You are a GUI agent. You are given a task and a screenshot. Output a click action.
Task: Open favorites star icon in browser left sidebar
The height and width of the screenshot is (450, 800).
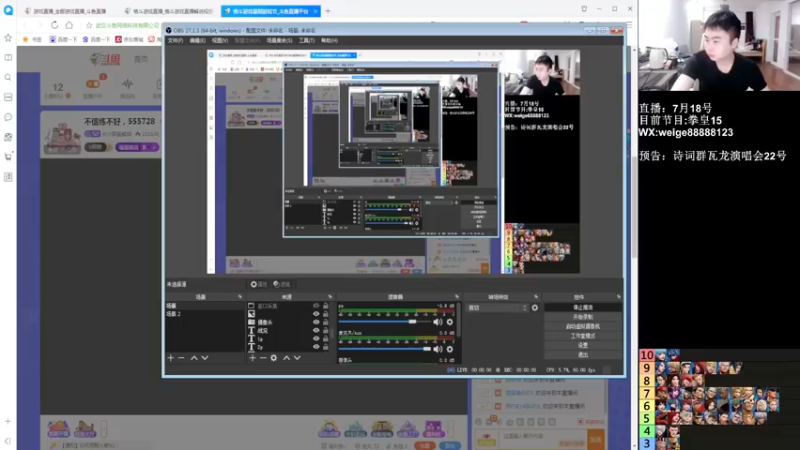(8, 38)
